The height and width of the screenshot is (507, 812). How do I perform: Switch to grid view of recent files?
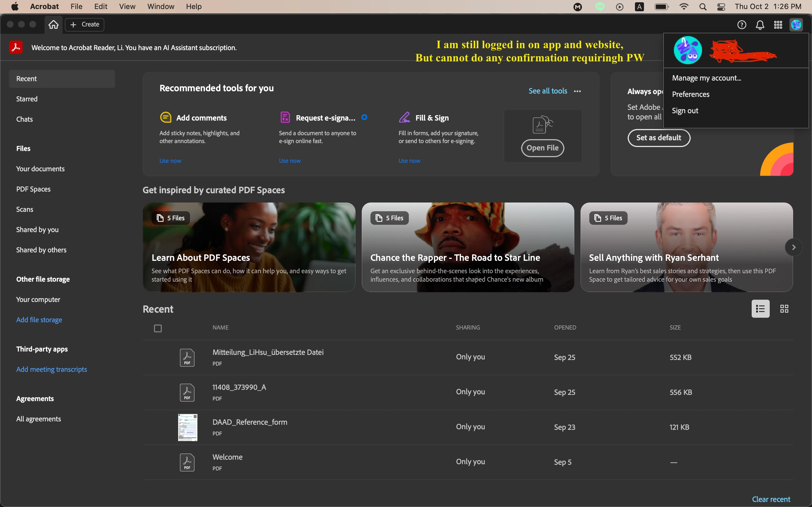[x=784, y=308]
